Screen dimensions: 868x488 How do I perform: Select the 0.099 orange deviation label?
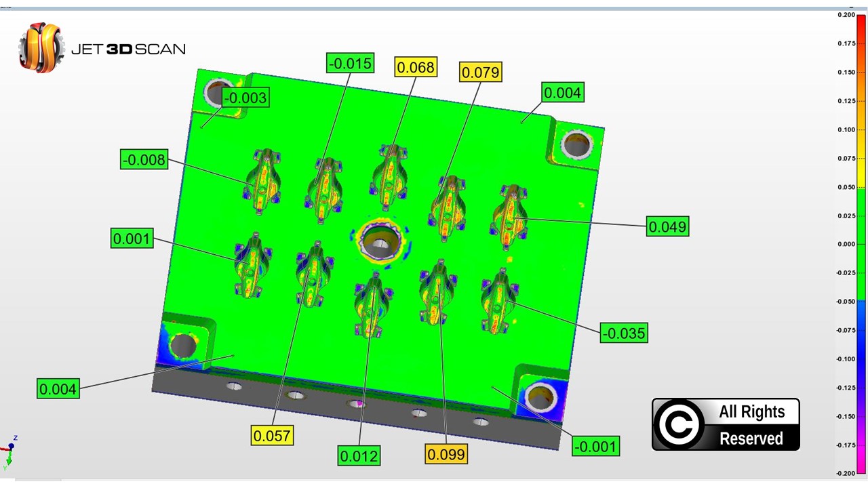click(446, 453)
